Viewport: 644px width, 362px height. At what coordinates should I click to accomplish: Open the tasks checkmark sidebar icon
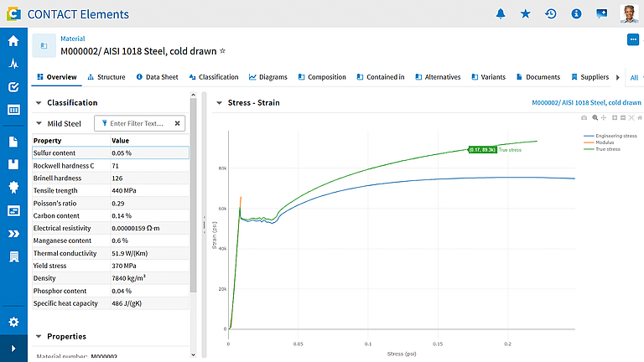point(13,86)
